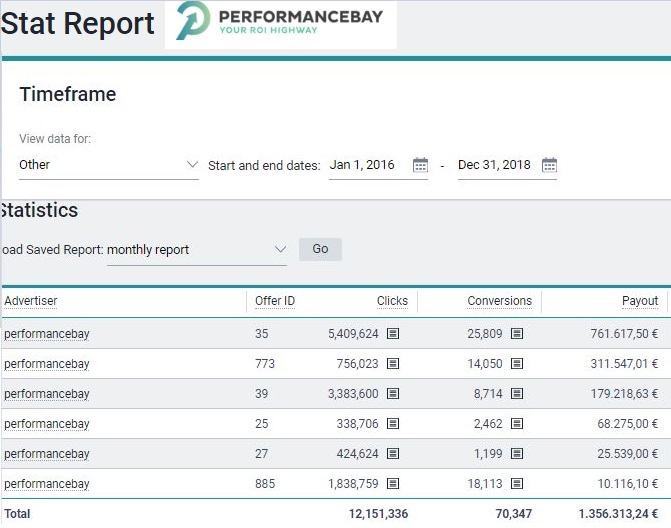Open performancebay advertiser for offer 39
Image resolution: width=671 pixels, height=528 pixels.
(x=47, y=394)
